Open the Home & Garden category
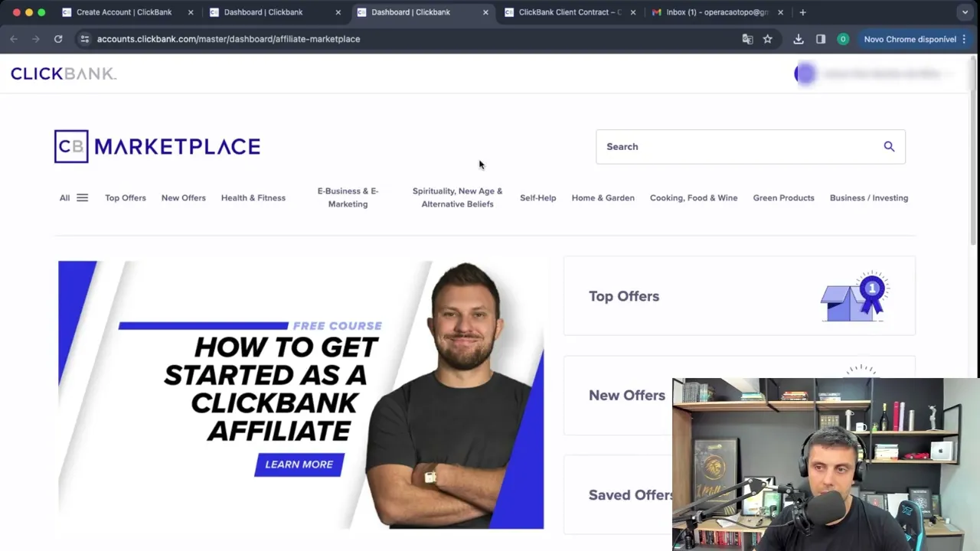 (x=603, y=197)
